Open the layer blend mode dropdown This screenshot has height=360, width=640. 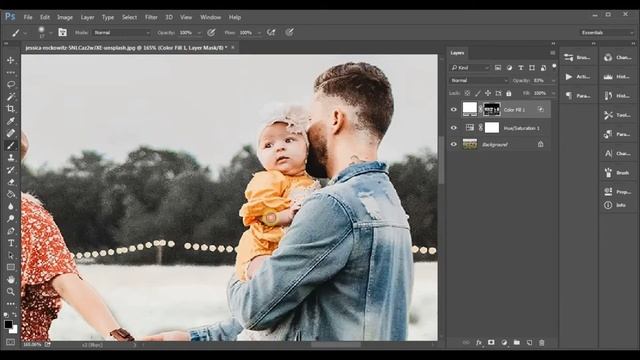(x=479, y=80)
